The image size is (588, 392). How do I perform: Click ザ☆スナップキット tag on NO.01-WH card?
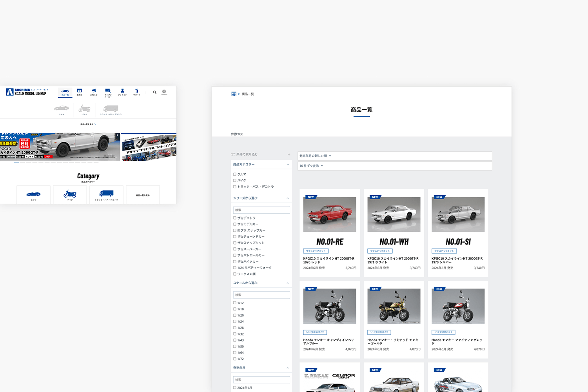pos(380,251)
